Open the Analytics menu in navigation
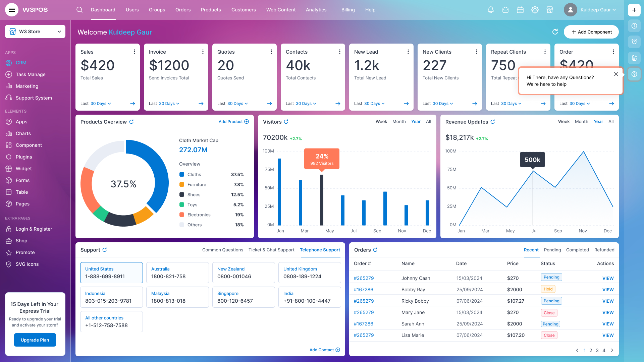Image resolution: width=644 pixels, height=362 pixels. (316, 10)
